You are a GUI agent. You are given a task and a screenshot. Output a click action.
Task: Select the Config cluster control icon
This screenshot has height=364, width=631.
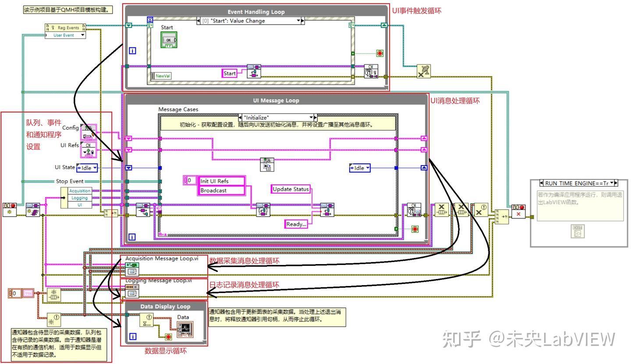click(x=89, y=132)
